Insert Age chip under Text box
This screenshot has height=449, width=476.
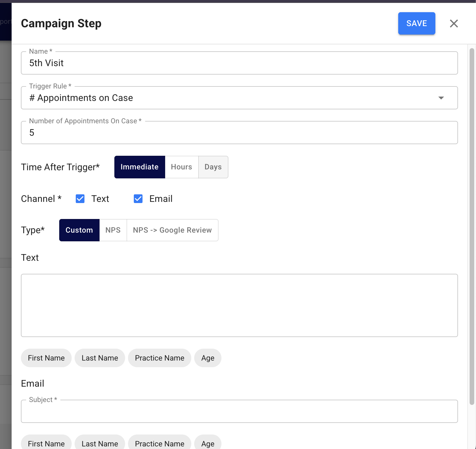click(x=208, y=358)
